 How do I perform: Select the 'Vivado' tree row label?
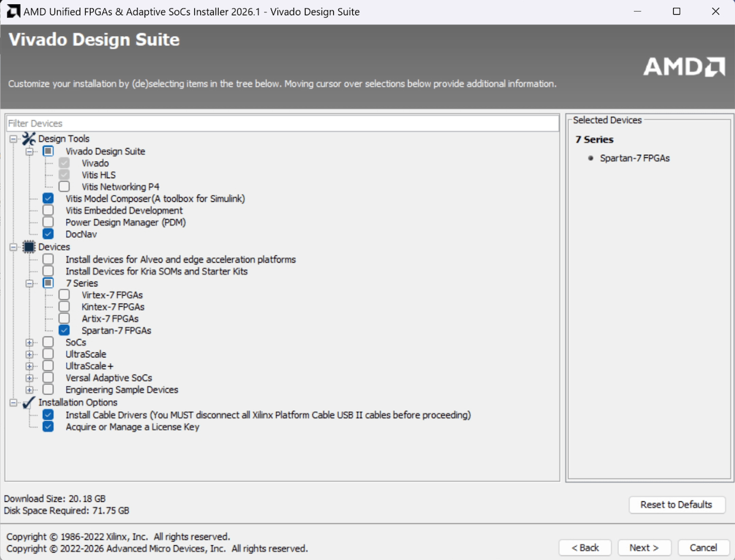pos(95,163)
